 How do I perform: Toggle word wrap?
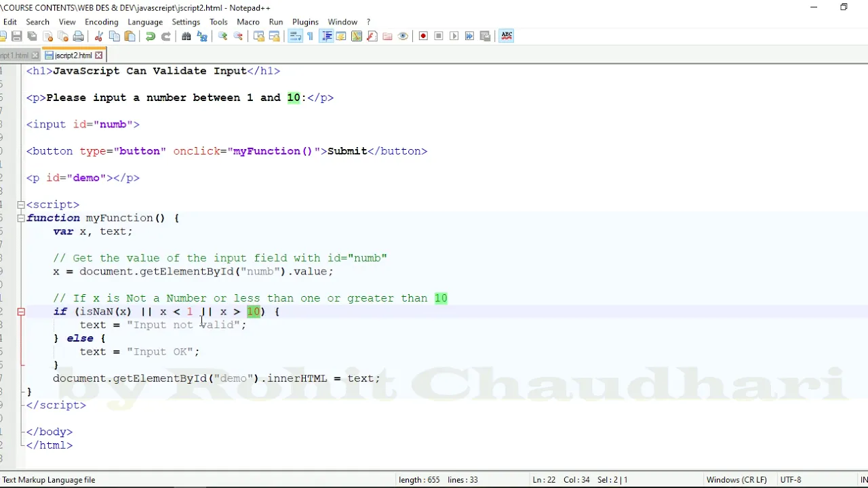click(295, 36)
